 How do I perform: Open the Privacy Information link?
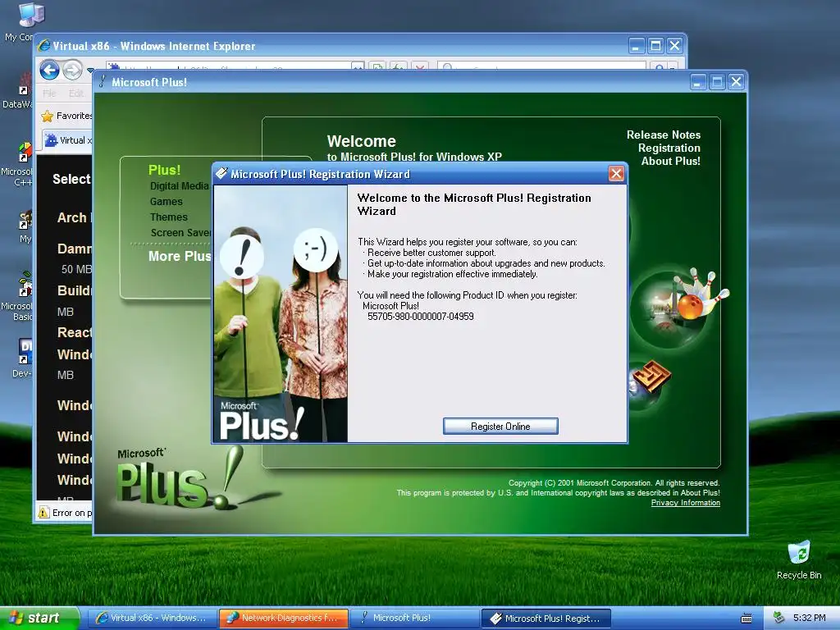point(685,503)
